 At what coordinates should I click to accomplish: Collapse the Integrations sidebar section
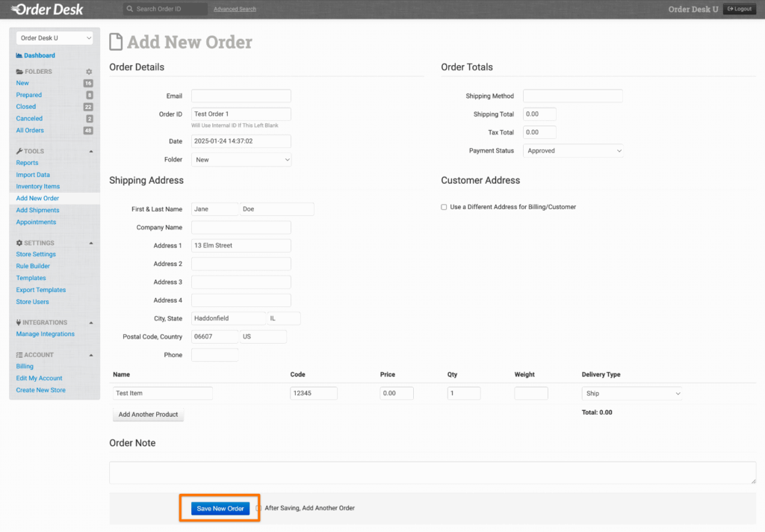(x=91, y=323)
